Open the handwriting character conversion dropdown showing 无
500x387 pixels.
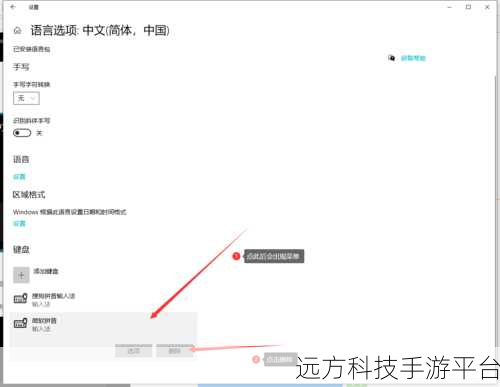point(26,98)
